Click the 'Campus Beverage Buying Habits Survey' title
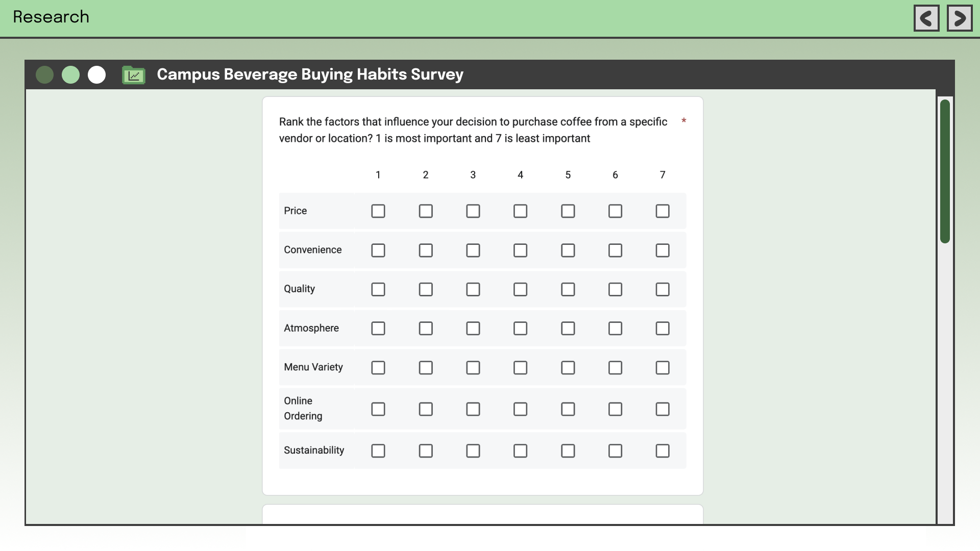This screenshot has height=551, width=980. [x=310, y=74]
